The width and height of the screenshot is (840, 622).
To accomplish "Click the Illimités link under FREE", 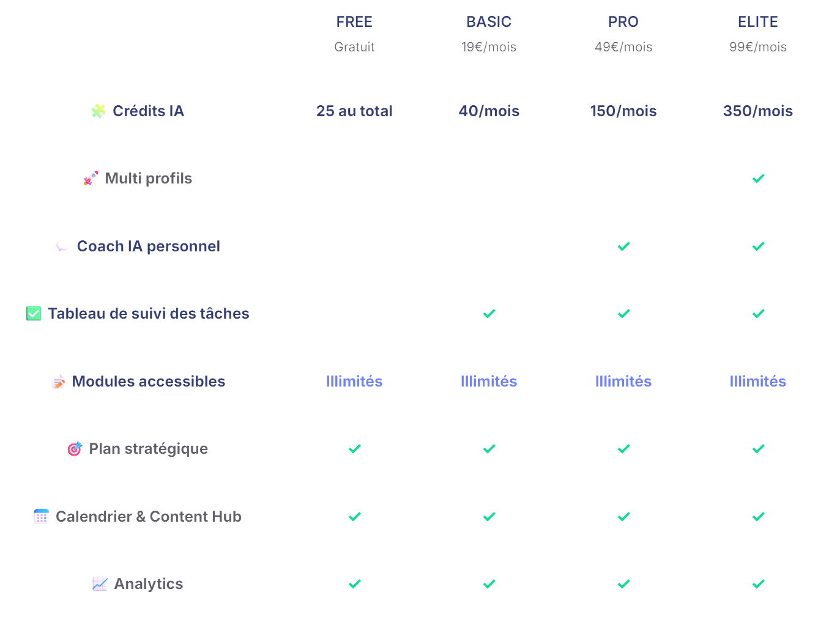I will (354, 382).
